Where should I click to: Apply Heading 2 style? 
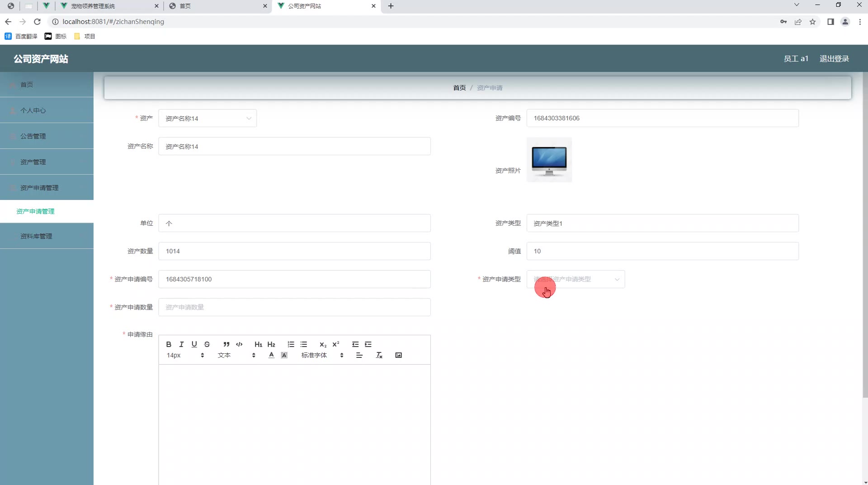[271, 344]
